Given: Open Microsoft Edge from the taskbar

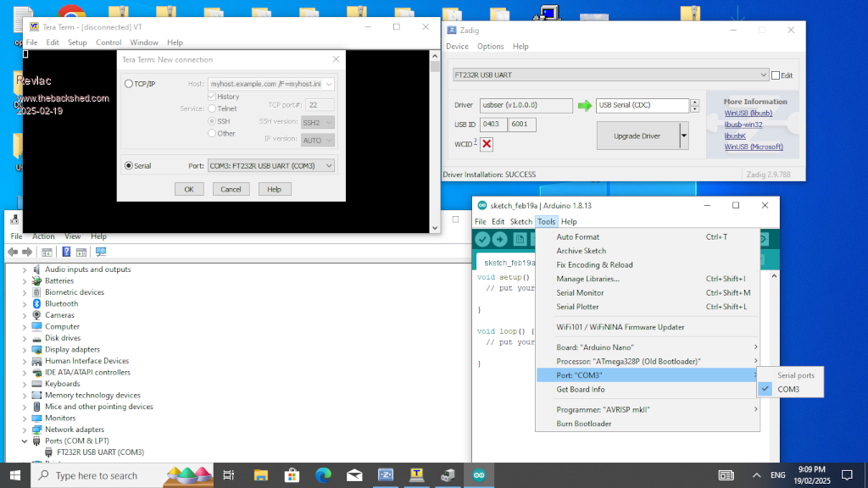Looking at the screenshot, I should click(x=323, y=475).
